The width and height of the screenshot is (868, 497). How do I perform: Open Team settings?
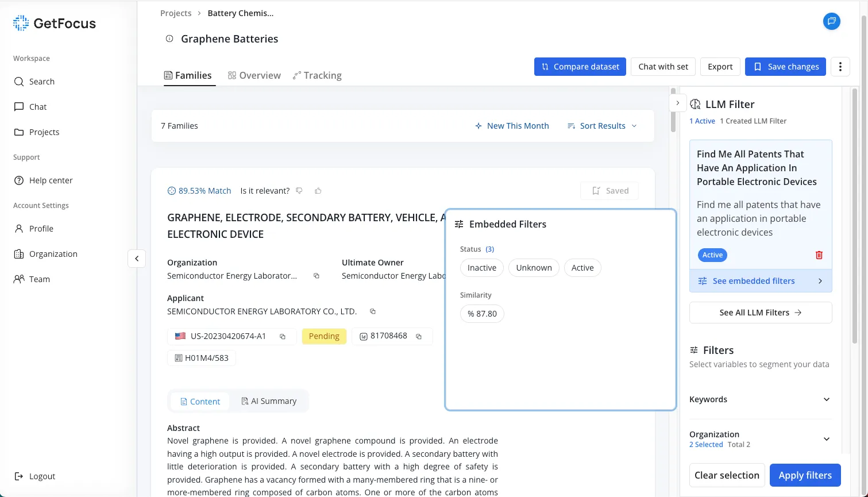[32, 279]
